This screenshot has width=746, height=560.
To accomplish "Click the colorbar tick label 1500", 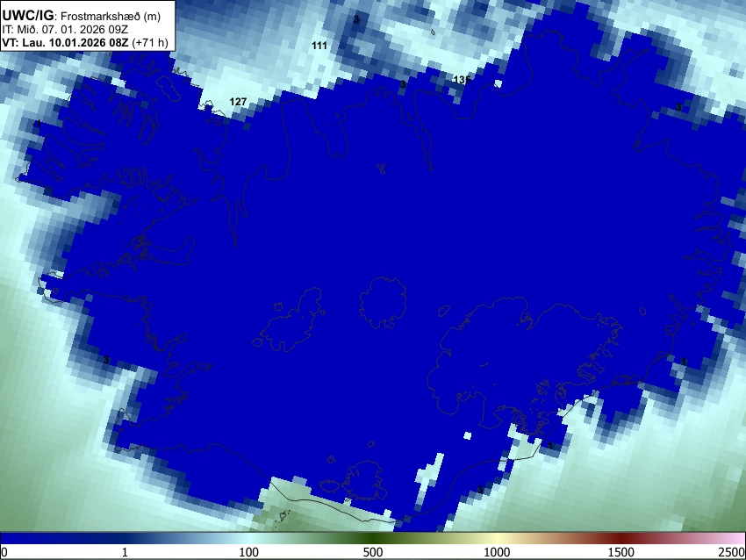I will tap(621, 552).
